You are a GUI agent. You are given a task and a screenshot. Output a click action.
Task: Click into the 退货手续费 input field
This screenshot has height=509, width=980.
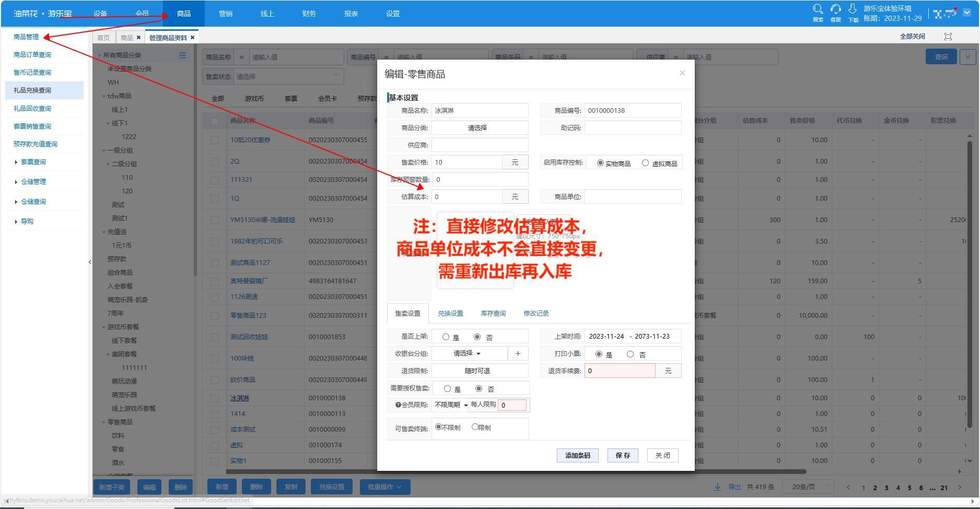point(620,371)
